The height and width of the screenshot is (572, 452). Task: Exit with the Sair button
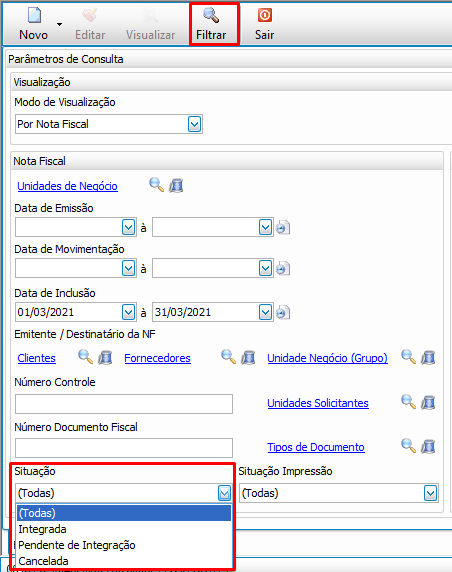click(264, 24)
